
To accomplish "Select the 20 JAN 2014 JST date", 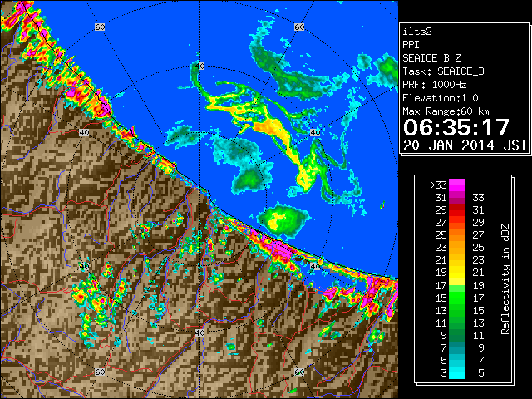I will 465,145.
